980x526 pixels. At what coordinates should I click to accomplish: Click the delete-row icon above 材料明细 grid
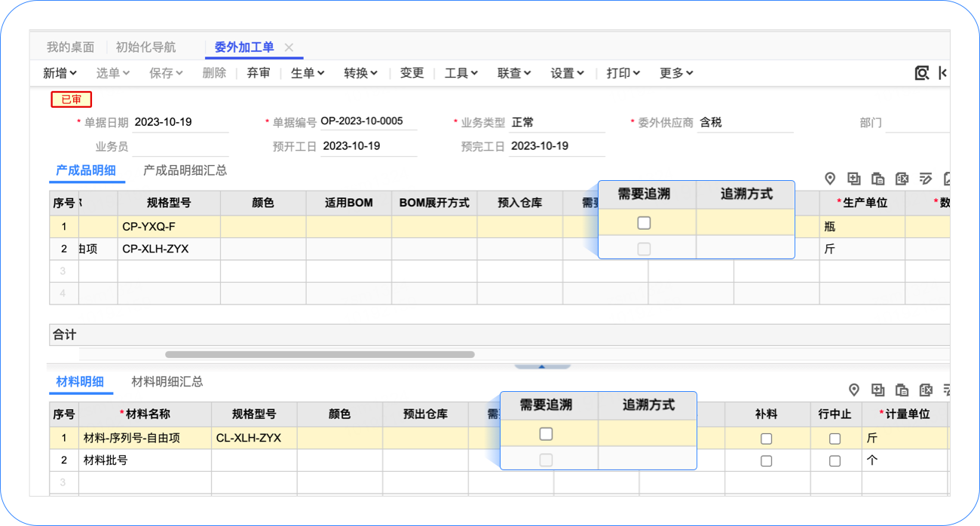point(926,390)
